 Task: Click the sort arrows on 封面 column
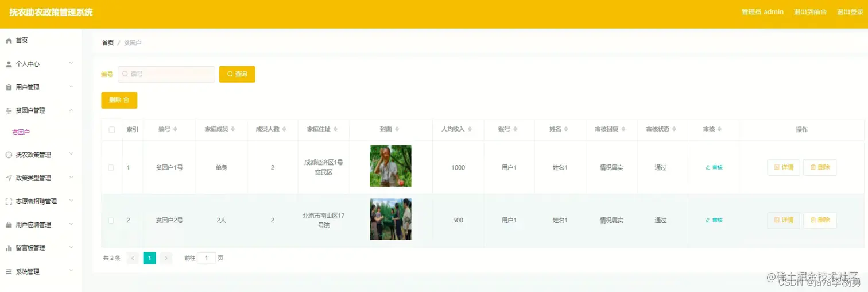[x=397, y=129]
